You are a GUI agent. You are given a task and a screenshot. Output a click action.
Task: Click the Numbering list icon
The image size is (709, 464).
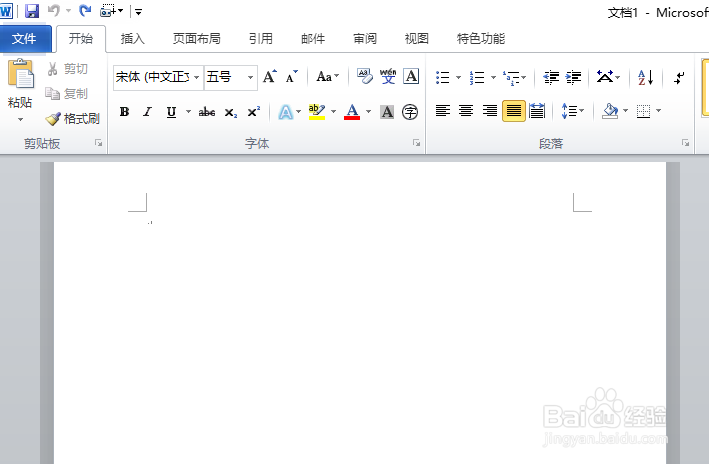click(x=477, y=77)
